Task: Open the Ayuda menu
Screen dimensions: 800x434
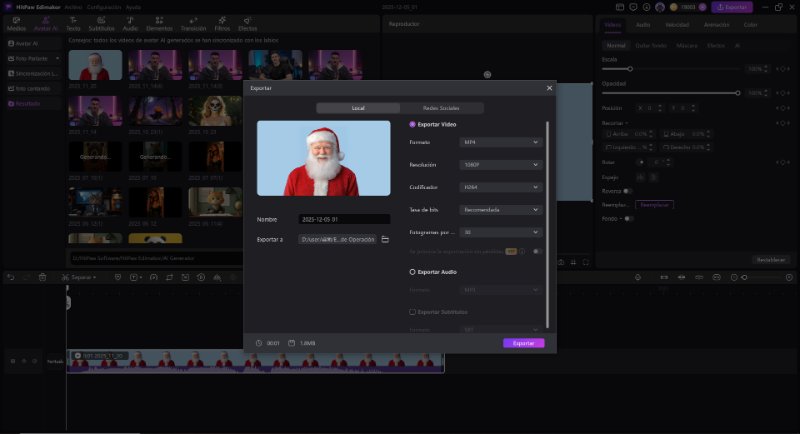Action: pos(133,7)
